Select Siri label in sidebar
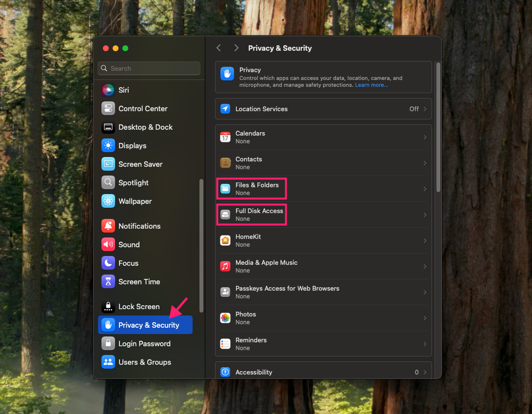 coord(123,90)
